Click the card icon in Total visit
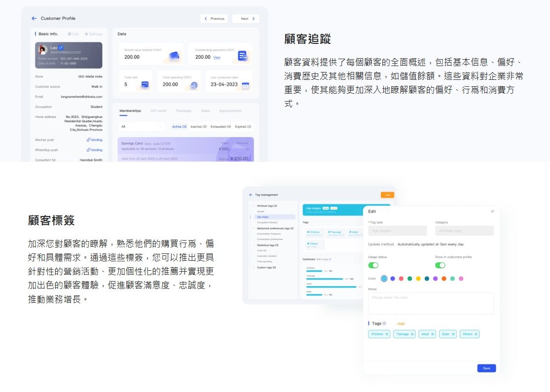Screen dimensions: 550x392 coord(145,84)
